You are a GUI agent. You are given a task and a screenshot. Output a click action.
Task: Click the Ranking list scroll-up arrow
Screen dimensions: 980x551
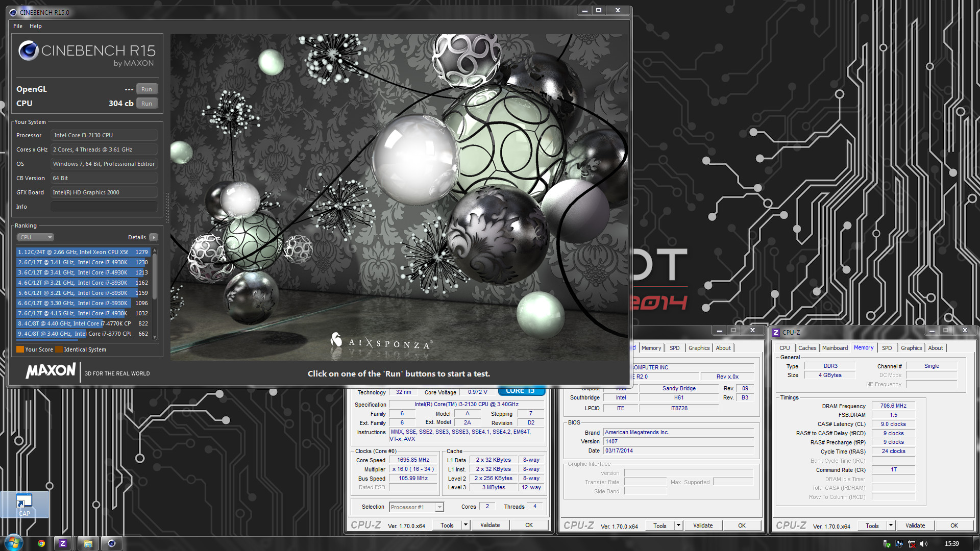pyautogui.click(x=155, y=251)
